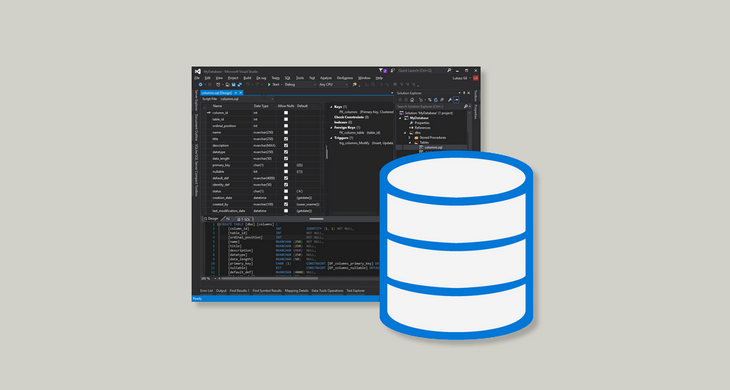Pin the Solution Explorer panel with pushpin icon
The width and height of the screenshot is (730, 390).
pyautogui.click(x=464, y=93)
